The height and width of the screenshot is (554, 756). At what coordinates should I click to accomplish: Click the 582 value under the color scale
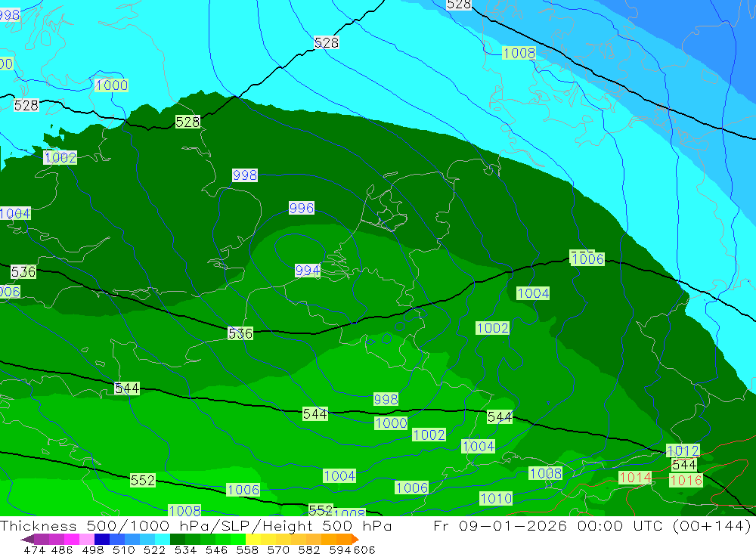(x=308, y=549)
